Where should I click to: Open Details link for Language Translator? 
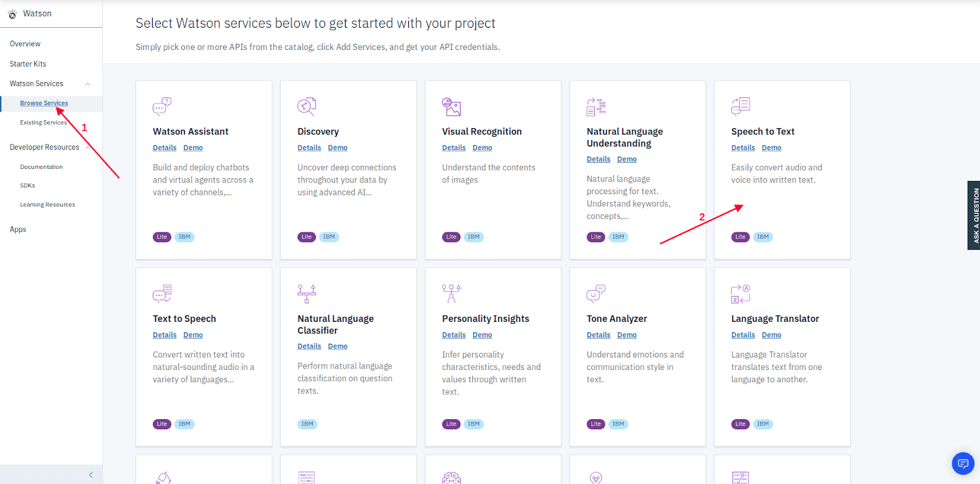[743, 335]
